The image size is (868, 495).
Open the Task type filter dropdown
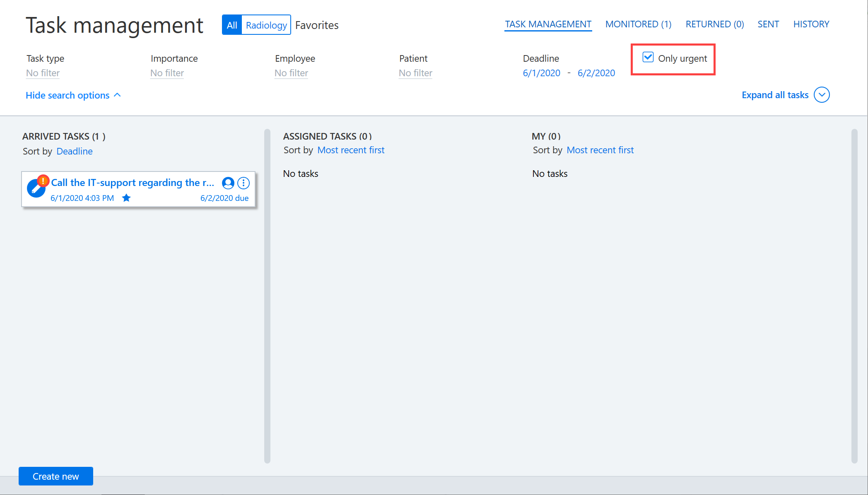click(x=43, y=73)
